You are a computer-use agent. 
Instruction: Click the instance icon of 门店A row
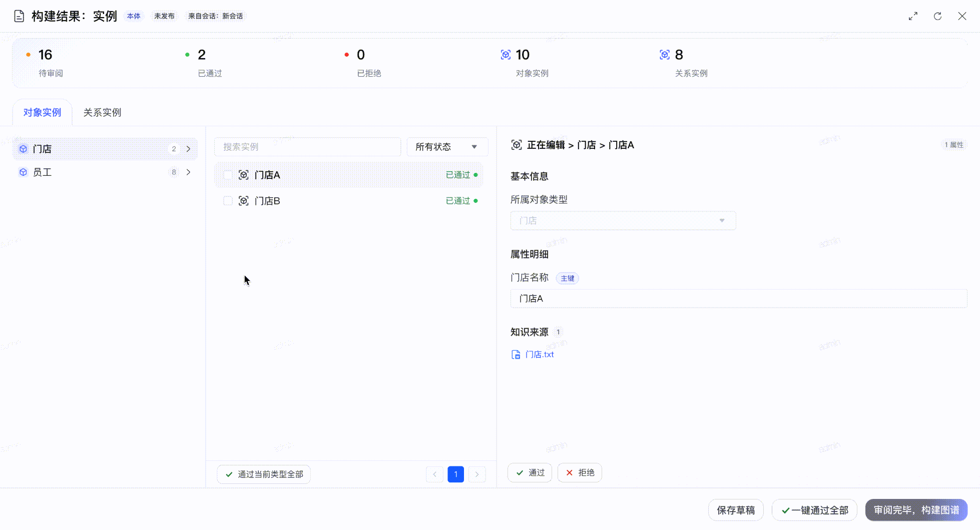point(244,175)
